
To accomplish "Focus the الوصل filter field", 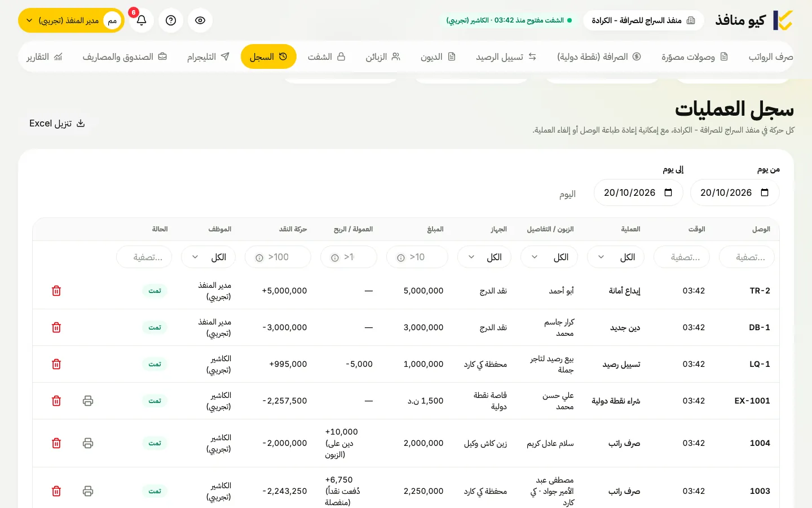I will pyautogui.click(x=747, y=257).
